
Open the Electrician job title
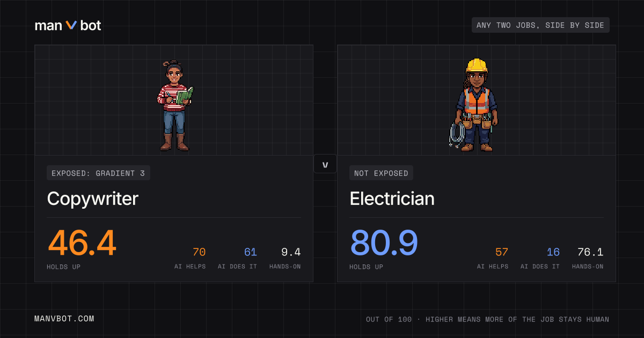click(392, 199)
